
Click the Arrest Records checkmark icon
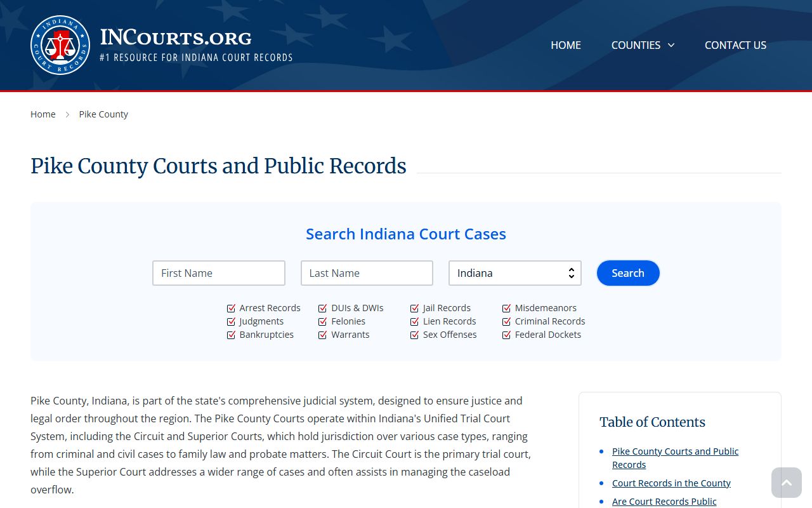point(232,308)
